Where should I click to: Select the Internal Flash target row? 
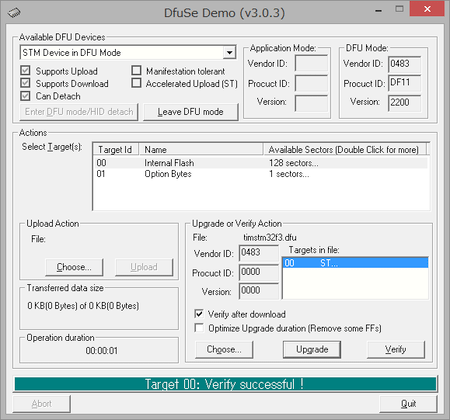(x=261, y=163)
